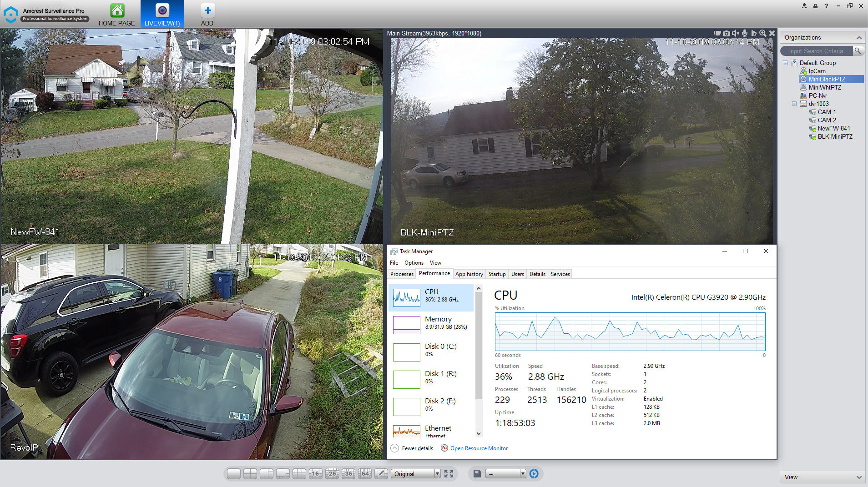Expand the View panel at bottom
This screenshot has width=868, height=487.
[x=859, y=477]
